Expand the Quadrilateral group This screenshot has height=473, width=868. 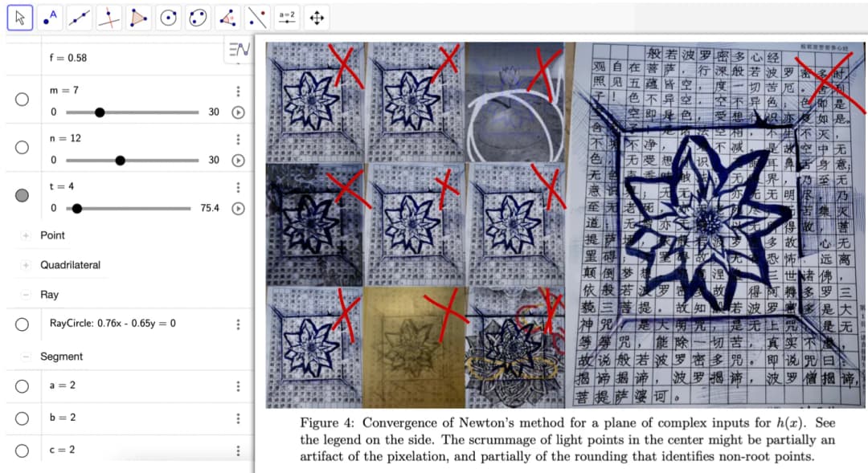point(26,266)
